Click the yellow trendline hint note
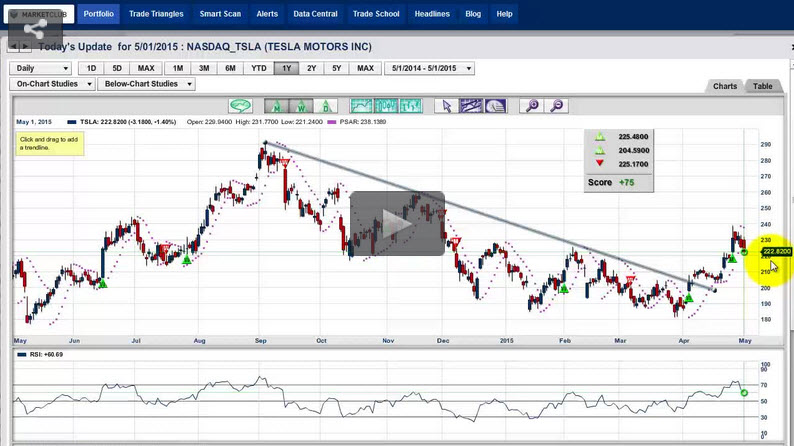Image resolution: width=794 pixels, height=446 pixels. (50, 143)
